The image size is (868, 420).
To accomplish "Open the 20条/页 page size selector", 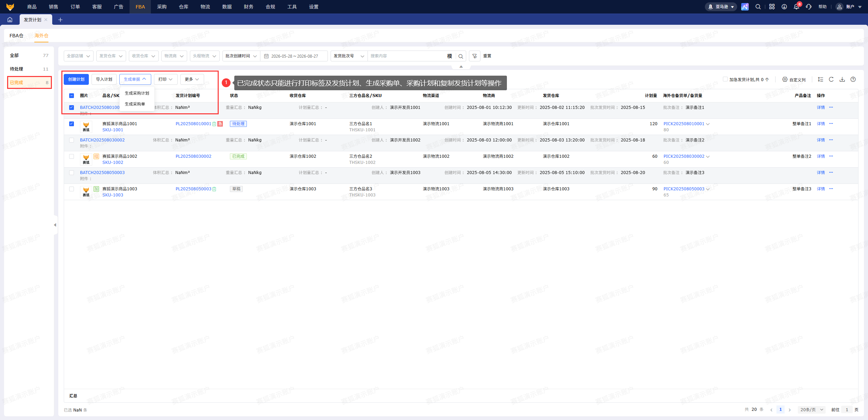I will 812,409.
